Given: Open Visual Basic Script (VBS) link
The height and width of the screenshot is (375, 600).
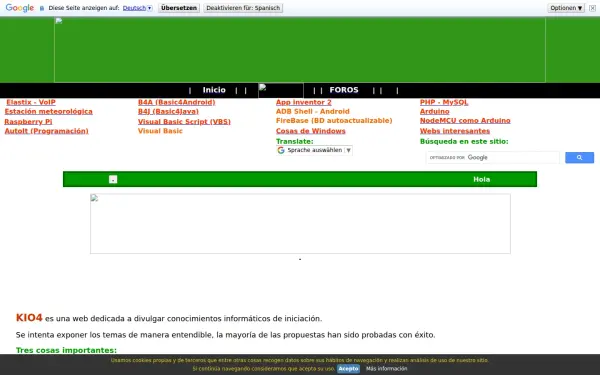Looking at the screenshot, I should (184, 122).
